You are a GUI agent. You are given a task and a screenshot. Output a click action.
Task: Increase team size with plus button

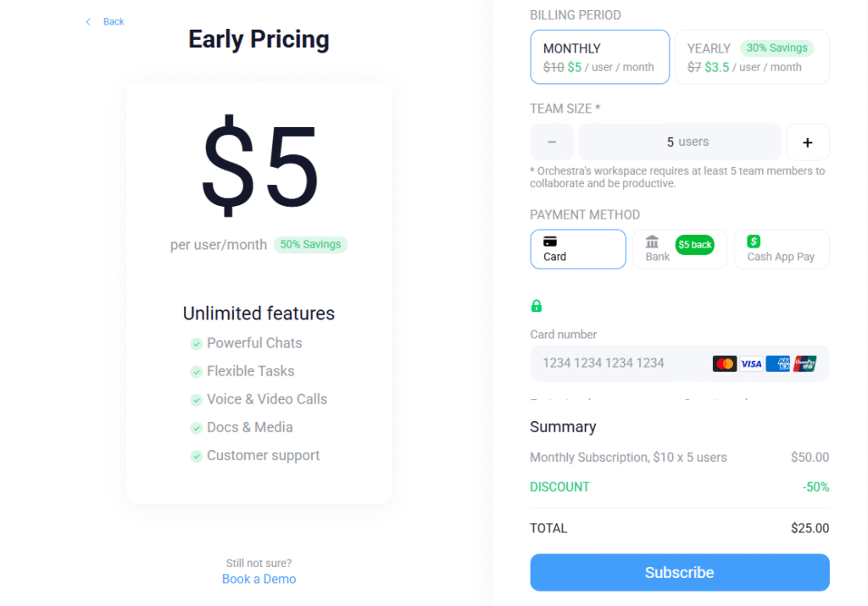[x=807, y=142]
